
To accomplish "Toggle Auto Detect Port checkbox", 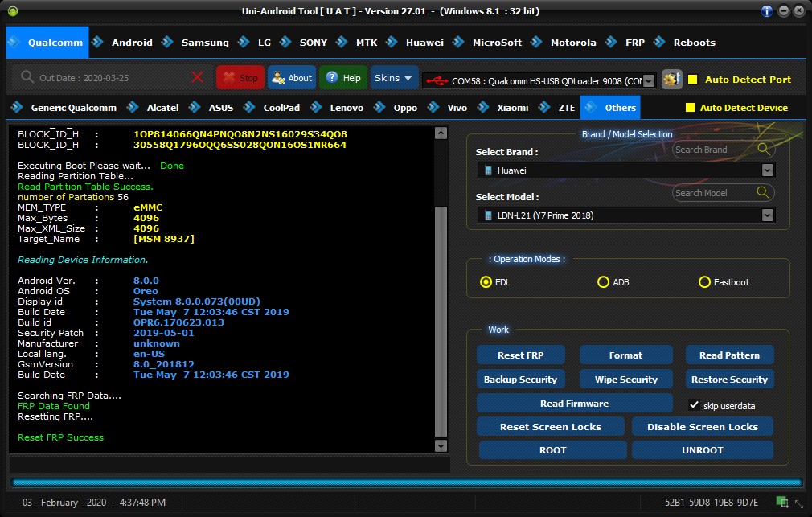I will (x=692, y=80).
